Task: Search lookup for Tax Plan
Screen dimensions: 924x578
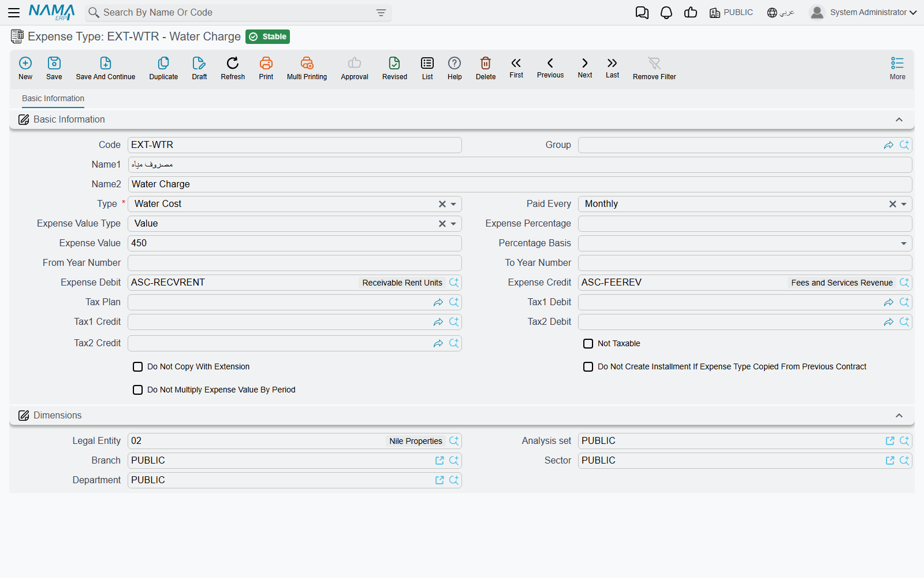Action: pos(454,302)
